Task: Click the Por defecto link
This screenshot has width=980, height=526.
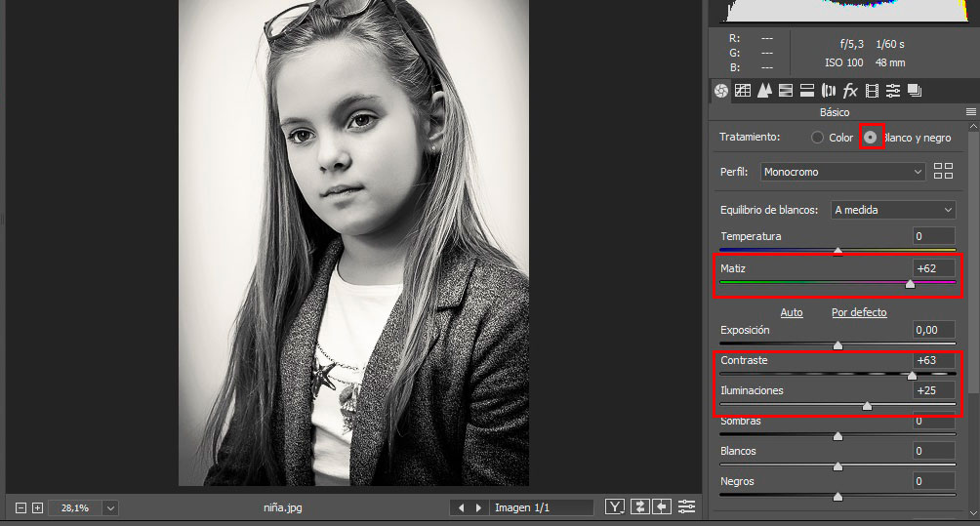Action: click(x=859, y=312)
